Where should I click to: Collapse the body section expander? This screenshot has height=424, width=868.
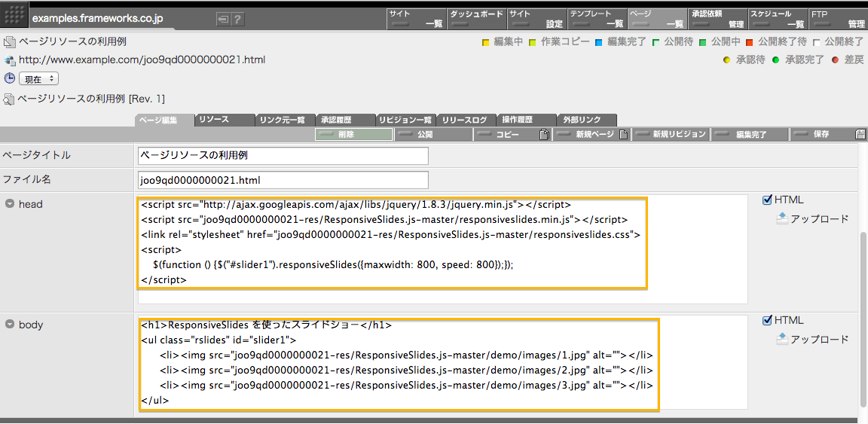pyautogui.click(x=9, y=325)
